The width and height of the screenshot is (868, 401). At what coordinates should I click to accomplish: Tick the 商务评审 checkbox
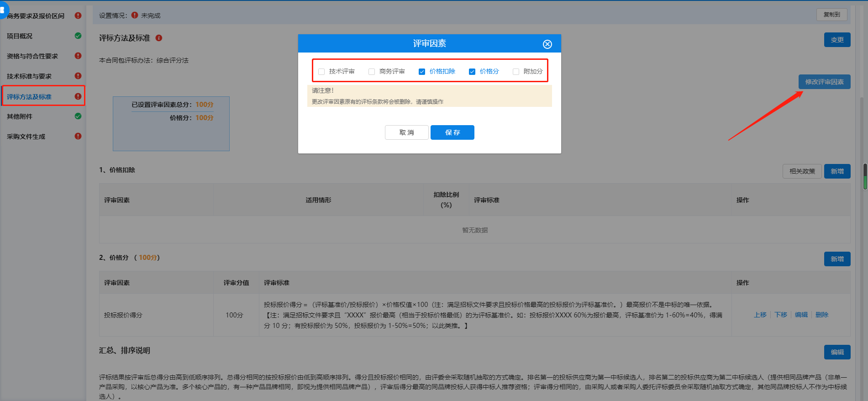372,72
